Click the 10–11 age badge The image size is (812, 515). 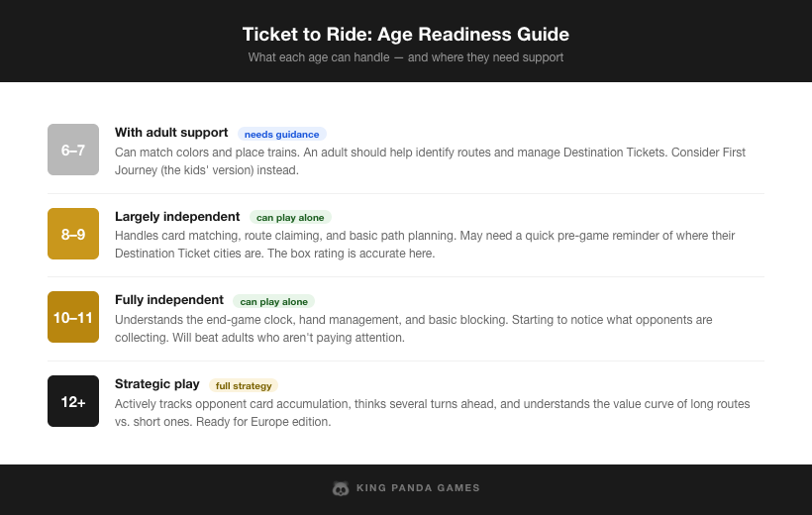click(73, 317)
